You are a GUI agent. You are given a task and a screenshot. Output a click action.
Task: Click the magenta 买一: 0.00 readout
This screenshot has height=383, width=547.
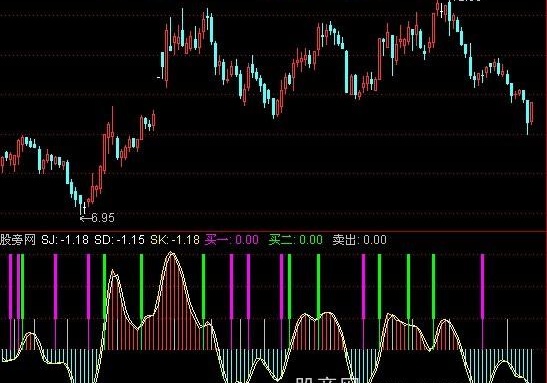(232, 240)
